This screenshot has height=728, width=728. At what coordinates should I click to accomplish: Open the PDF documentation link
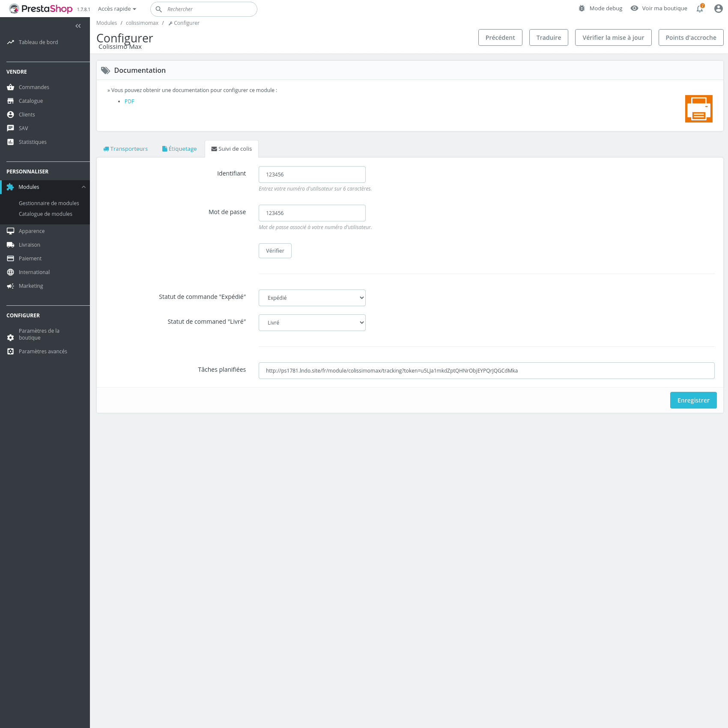tap(129, 101)
